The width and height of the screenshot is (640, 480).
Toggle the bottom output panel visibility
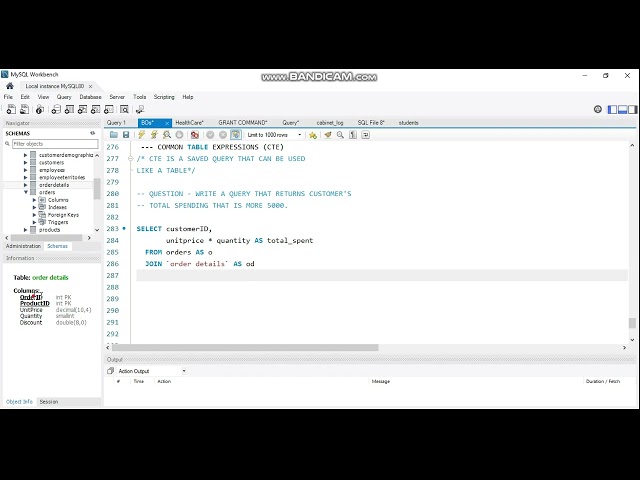pos(622,109)
